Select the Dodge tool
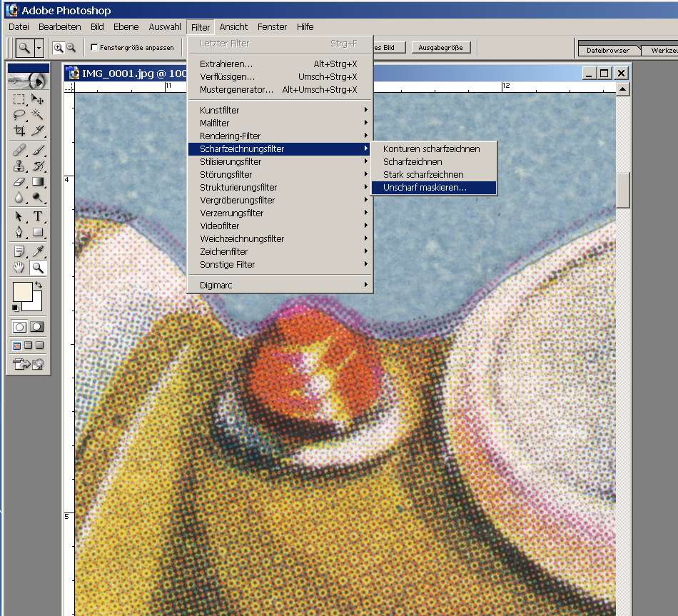This screenshot has height=616, width=678. [x=38, y=198]
